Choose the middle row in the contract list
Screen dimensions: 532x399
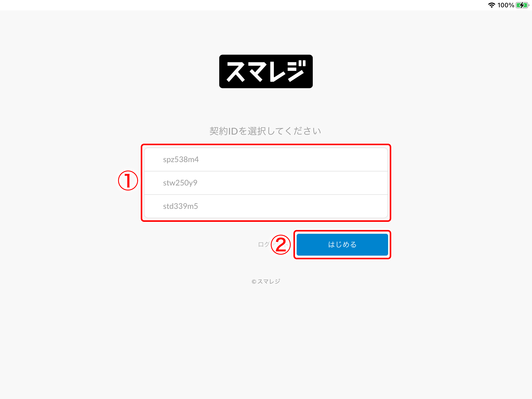(x=266, y=183)
